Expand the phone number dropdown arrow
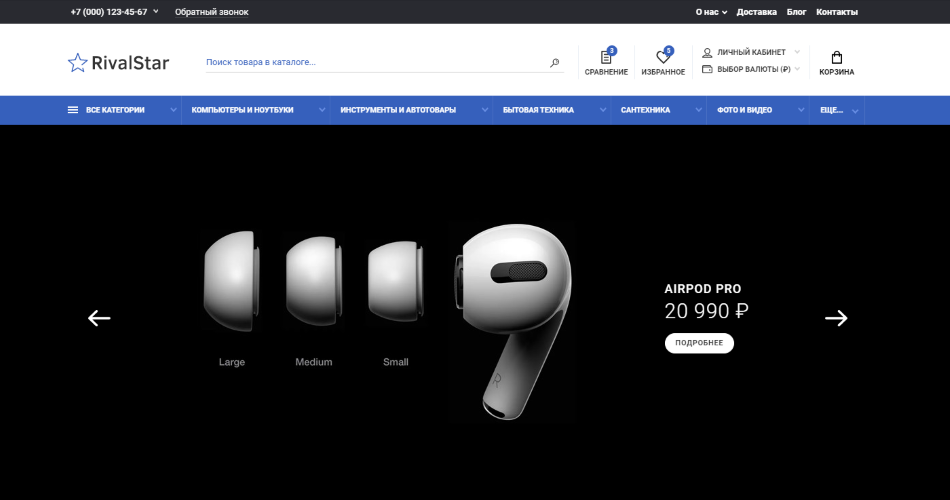 click(x=156, y=11)
